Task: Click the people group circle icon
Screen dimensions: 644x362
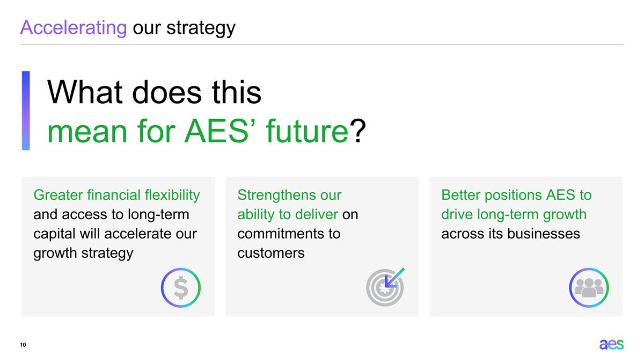Action: (x=589, y=288)
